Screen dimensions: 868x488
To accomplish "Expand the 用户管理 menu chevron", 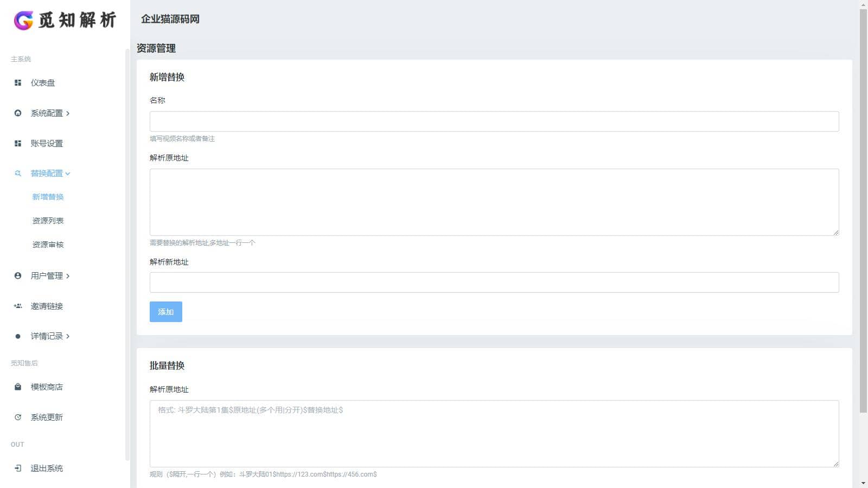I will [x=68, y=276].
